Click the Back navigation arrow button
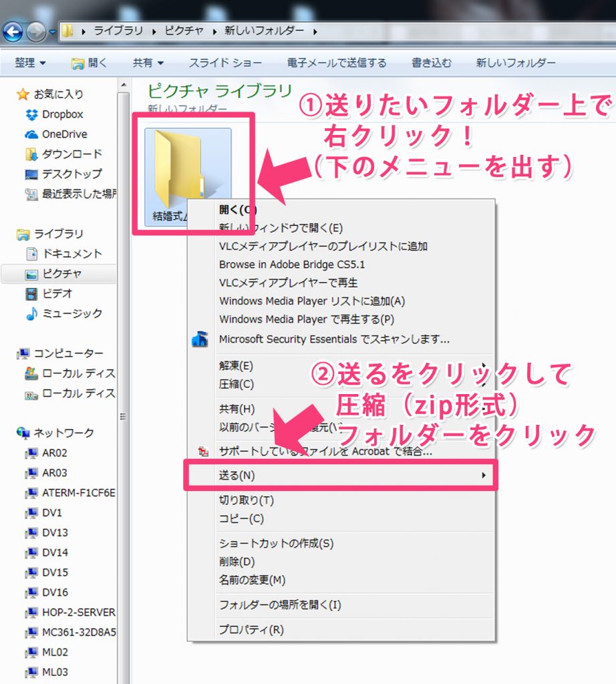The image size is (616, 684). click(x=13, y=31)
